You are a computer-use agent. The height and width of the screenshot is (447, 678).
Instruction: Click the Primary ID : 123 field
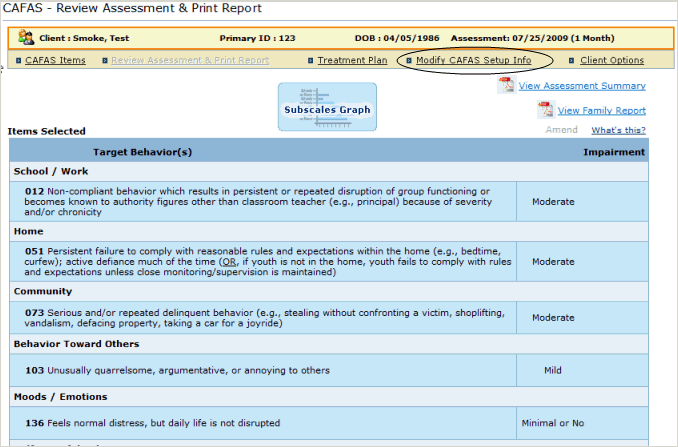(x=257, y=38)
